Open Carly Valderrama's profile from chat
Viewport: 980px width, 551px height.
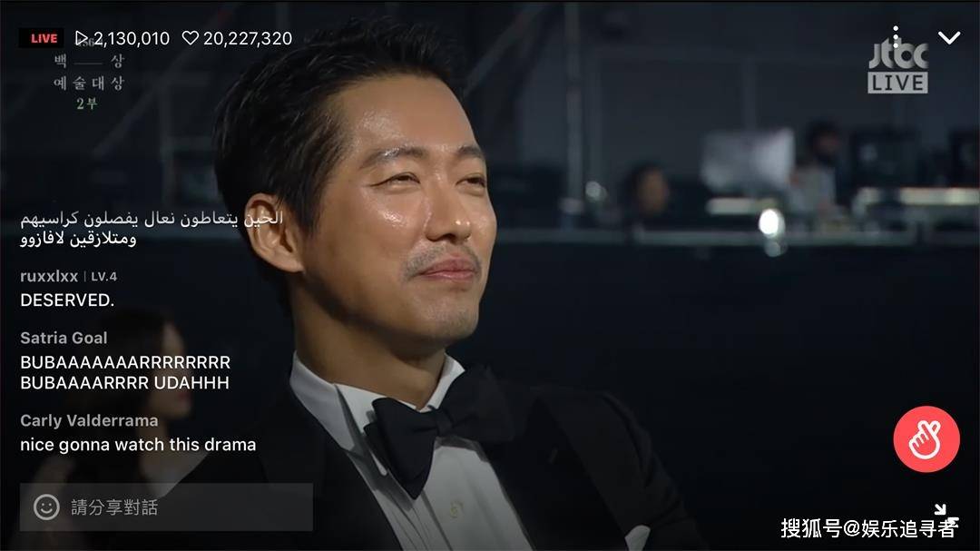(x=89, y=420)
